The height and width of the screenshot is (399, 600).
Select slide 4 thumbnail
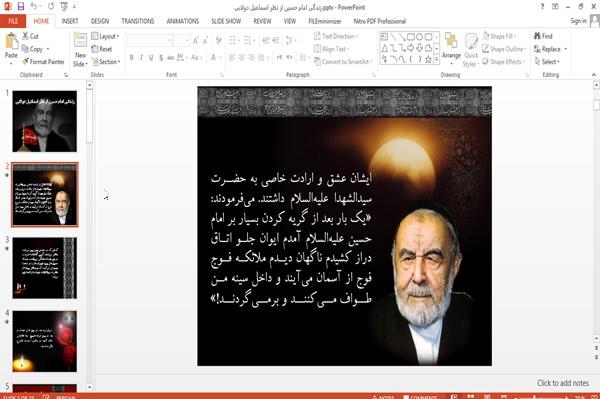[x=44, y=341]
